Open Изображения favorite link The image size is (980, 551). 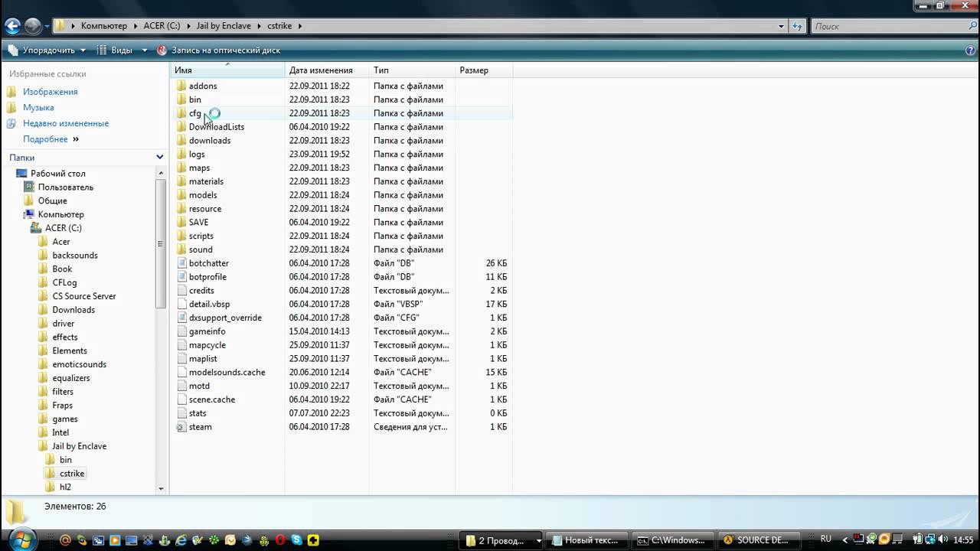50,92
